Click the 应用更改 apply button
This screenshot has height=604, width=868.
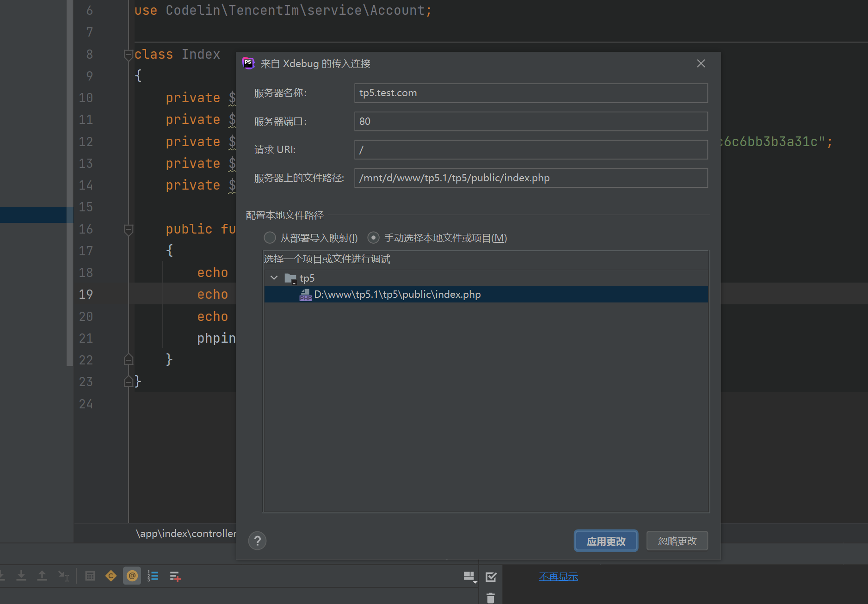click(x=606, y=541)
